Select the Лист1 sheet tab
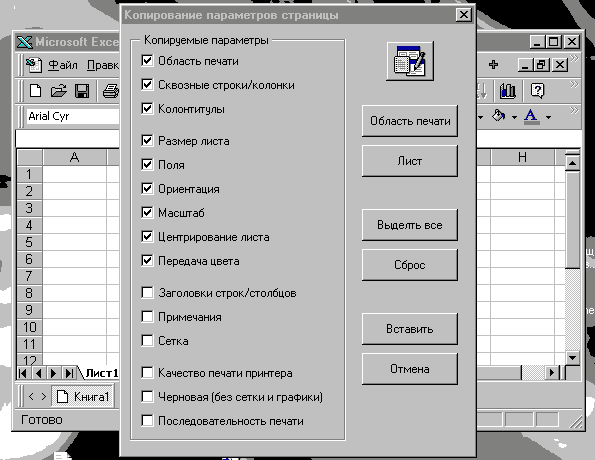Viewport: 595px width, 460px height. pyautogui.click(x=102, y=373)
